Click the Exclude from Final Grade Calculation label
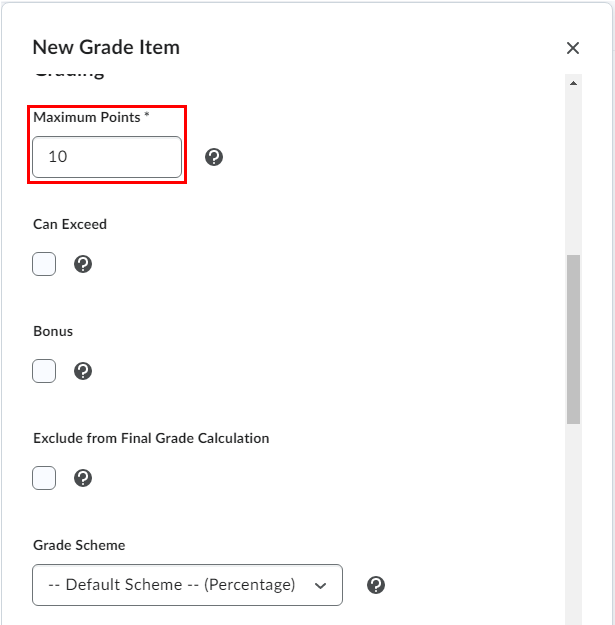615x625 pixels. [151, 438]
